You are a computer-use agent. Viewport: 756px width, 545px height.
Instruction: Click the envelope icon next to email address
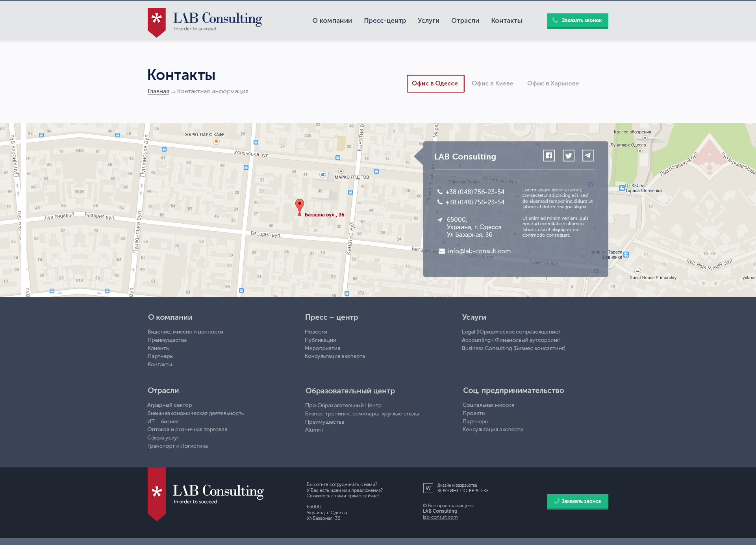coord(442,251)
